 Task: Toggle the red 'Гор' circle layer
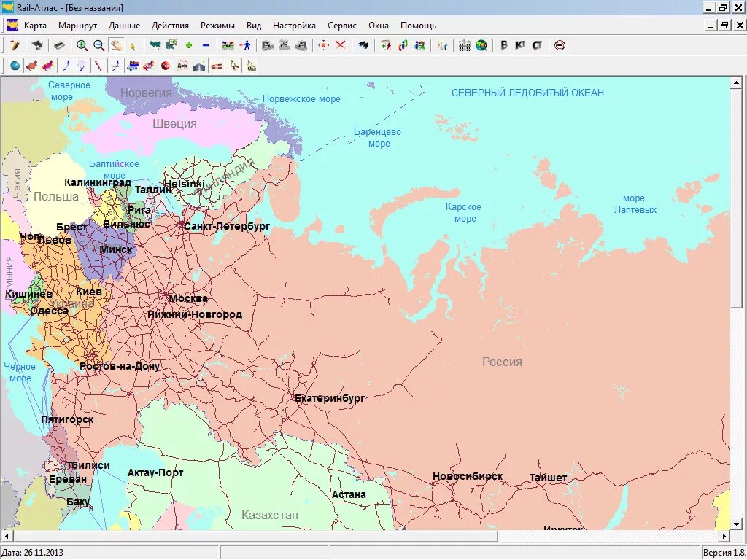[166, 66]
